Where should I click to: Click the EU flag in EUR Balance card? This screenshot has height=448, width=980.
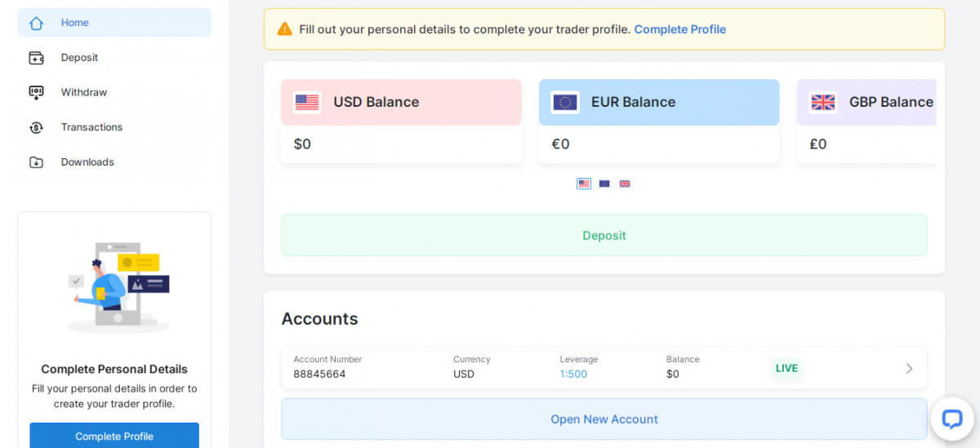pyautogui.click(x=565, y=102)
